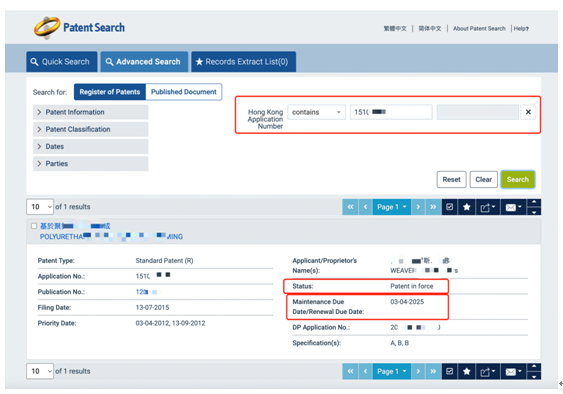This screenshot has width=563, height=394.
Task: Click 'Patent in force' status text
Action: click(411, 286)
